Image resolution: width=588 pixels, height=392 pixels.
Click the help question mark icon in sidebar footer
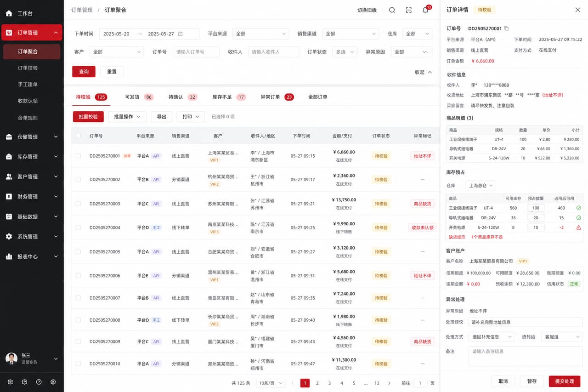coord(39,382)
